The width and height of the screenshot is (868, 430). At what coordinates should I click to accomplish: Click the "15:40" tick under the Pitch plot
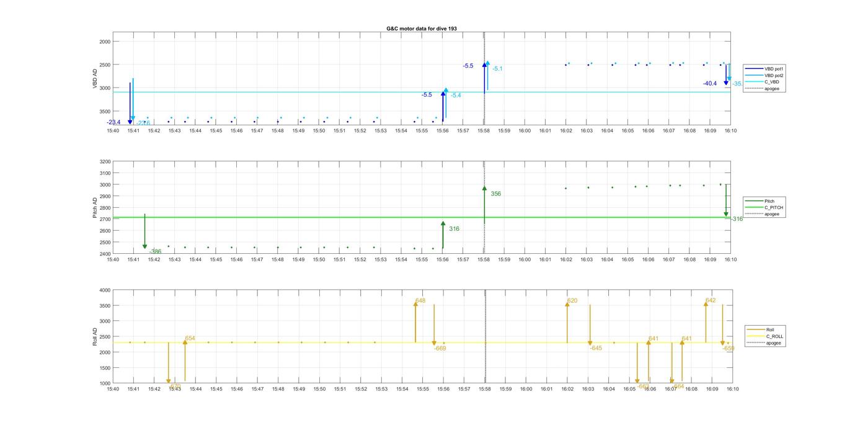(113, 259)
